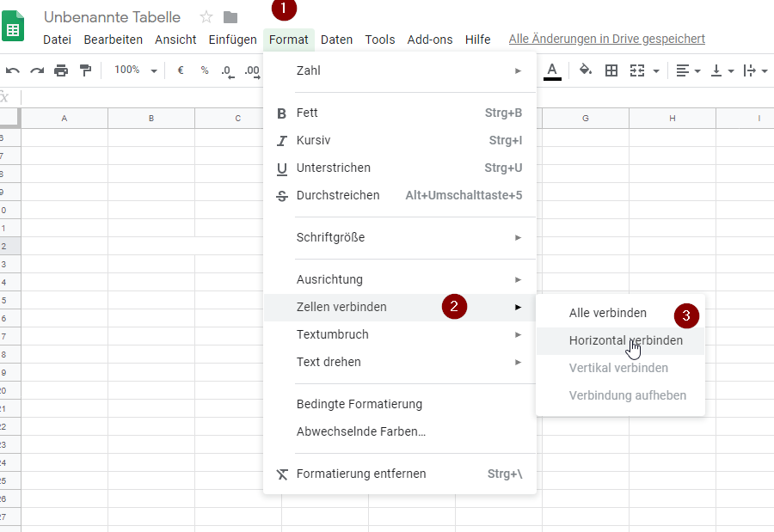Open text wrapping icon in toolbar
This screenshot has height=532, width=774.
click(x=749, y=70)
